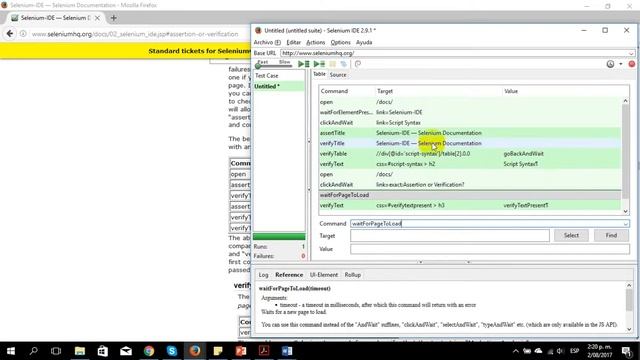Expand the Base URL dropdown arrow

pos(631,53)
